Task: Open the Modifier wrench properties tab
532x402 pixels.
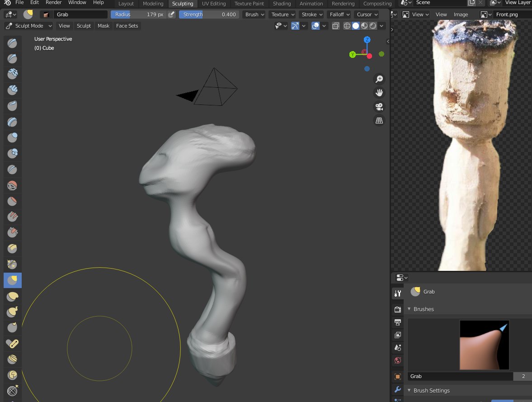Action: pos(398,389)
